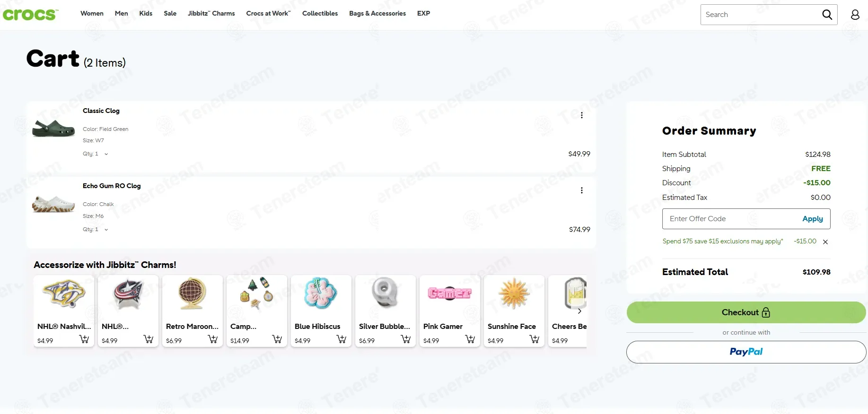Add Blue Hibiscus charm to cart

[341, 339]
